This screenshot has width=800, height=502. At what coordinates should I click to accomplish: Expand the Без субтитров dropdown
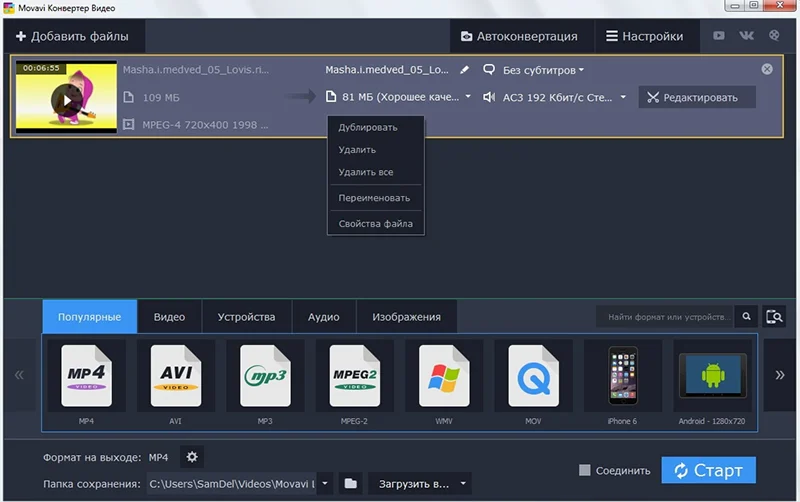click(x=543, y=70)
